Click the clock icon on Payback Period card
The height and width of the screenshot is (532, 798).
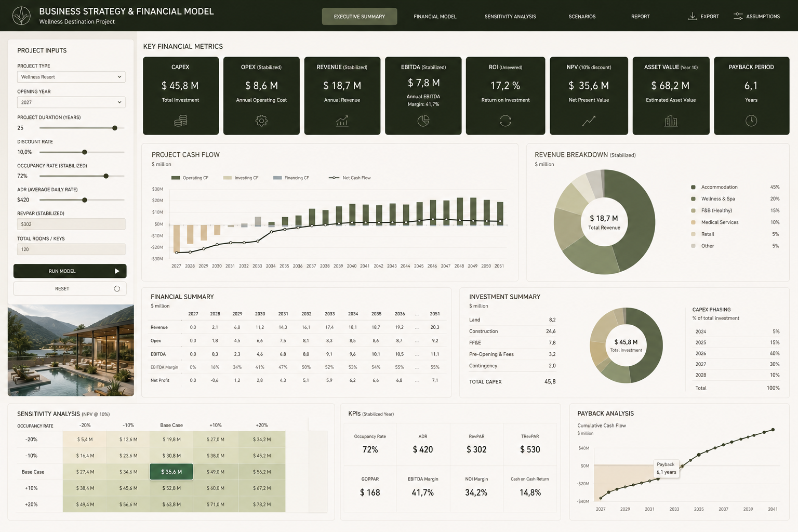751,121
